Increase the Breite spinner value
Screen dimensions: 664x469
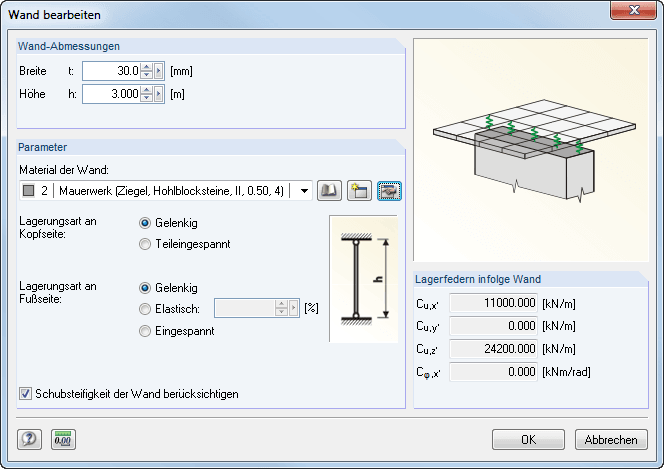tap(146, 67)
